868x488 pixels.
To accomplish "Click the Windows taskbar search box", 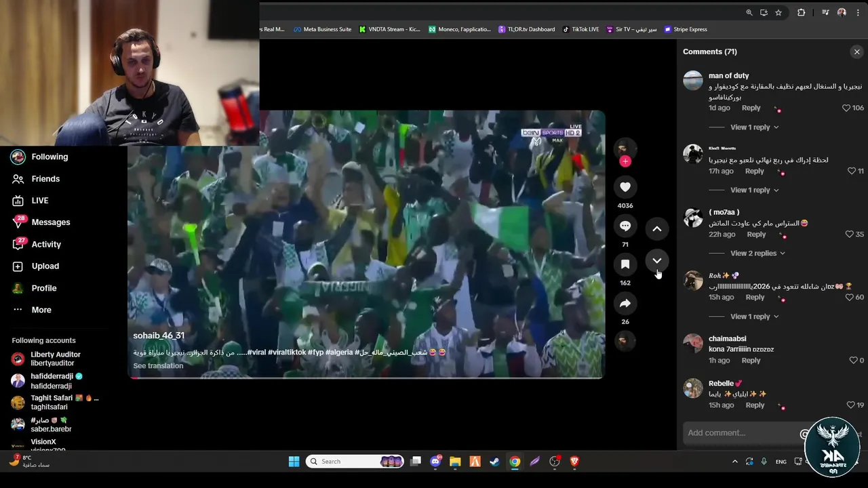I will tap(355, 462).
